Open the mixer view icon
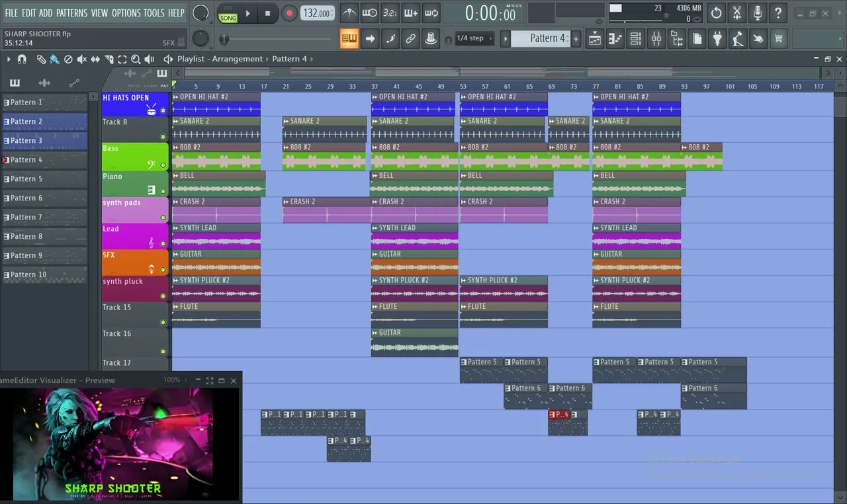Screen dimensions: 847x504 click(x=656, y=39)
